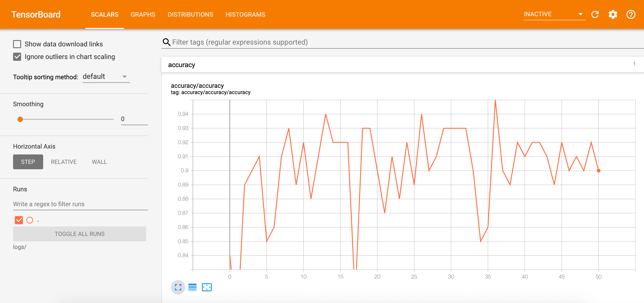This screenshot has width=644, height=303.
Task: Open the settings gear icon
Action: [613, 14]
